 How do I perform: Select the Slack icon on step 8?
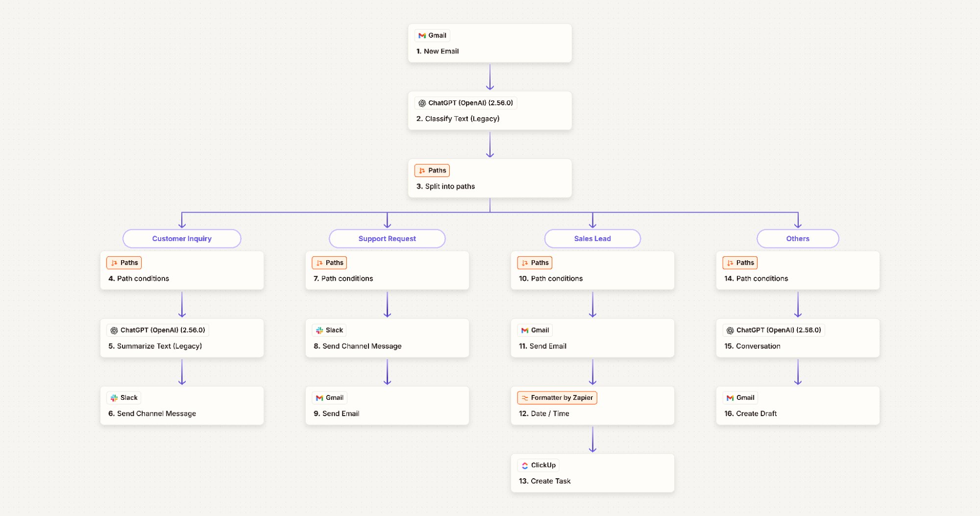pyautogui.click(x=319, y=330)
